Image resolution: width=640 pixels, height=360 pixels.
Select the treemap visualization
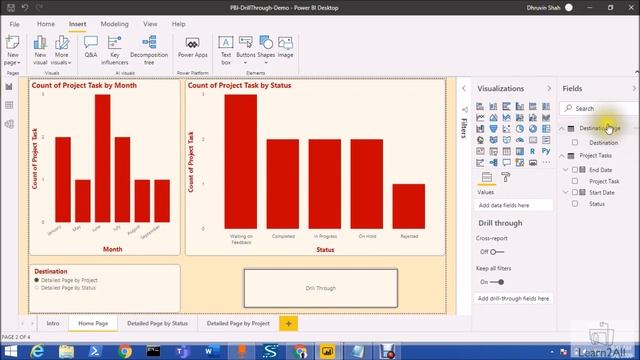[x=546, y=129]
